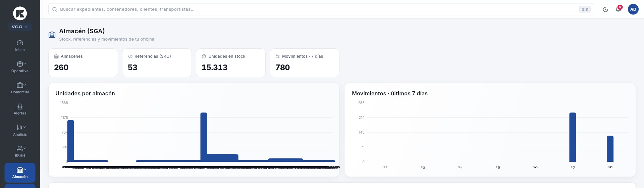The image size is (644, 188).
Task: Click the Movimientos arrows icon
Action: point(278,56)
